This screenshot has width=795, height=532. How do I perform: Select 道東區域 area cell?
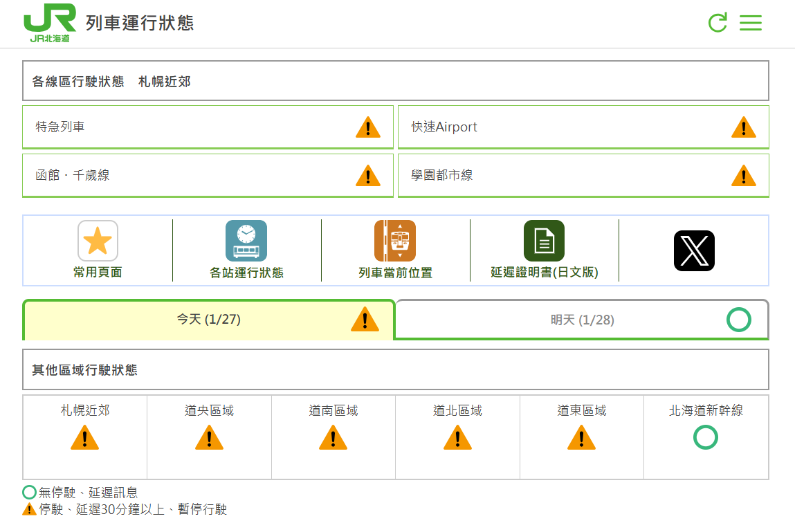click(x=581, y=437)
